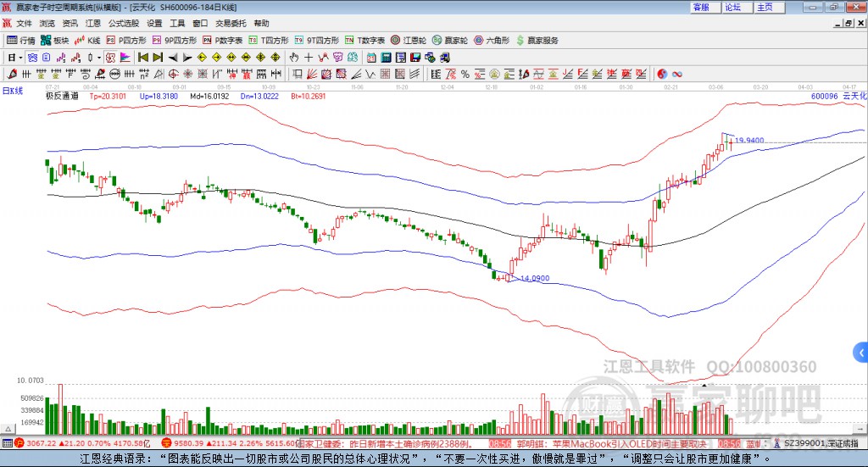
Task: Click the Tp=20.3101 indicator value
Action: click(x=108, y=96)
